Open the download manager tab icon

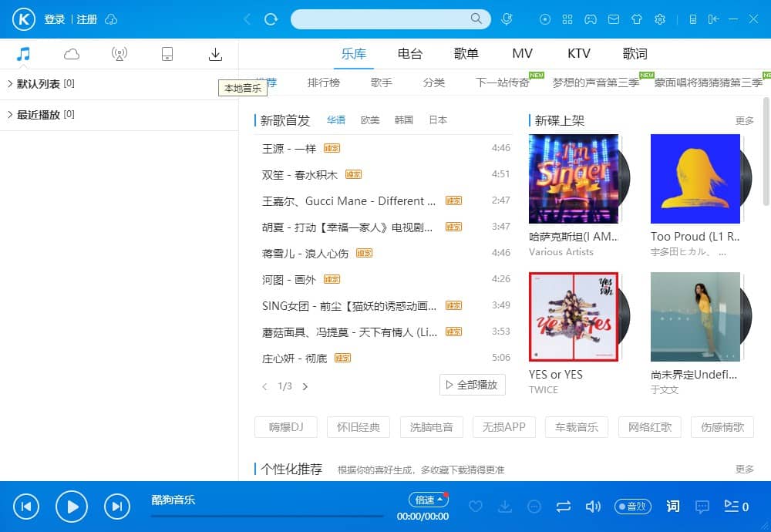pos(215,54)
